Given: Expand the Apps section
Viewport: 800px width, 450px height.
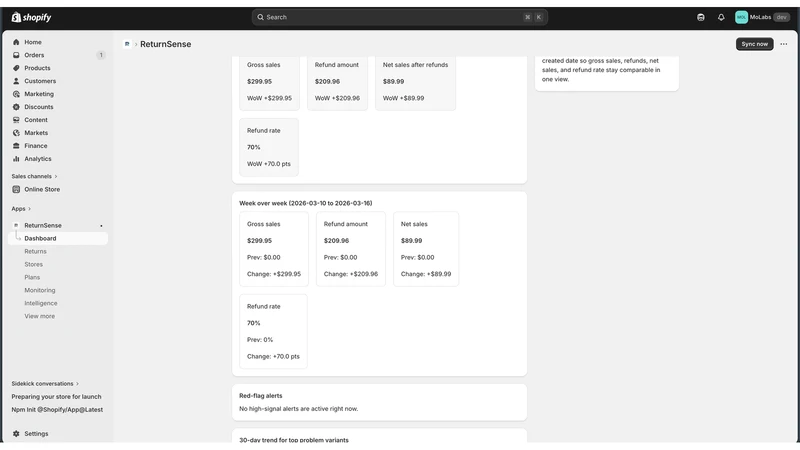Looking at the screenshot, I should 21,209.
